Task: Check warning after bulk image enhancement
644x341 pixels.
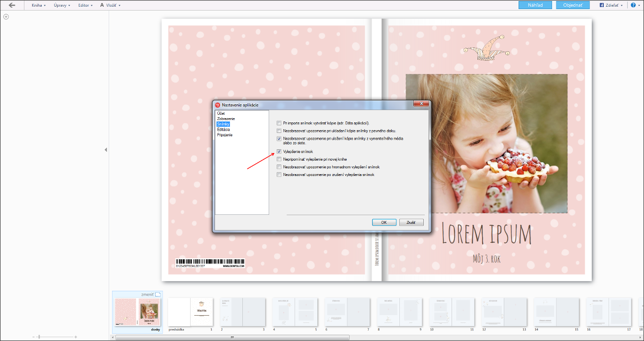Action: pyautogui.click(x=279, y=167)
